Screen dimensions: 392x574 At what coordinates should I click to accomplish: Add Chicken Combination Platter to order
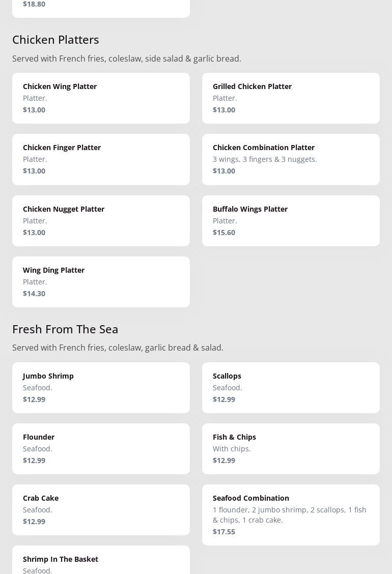[x=291, y=159]
